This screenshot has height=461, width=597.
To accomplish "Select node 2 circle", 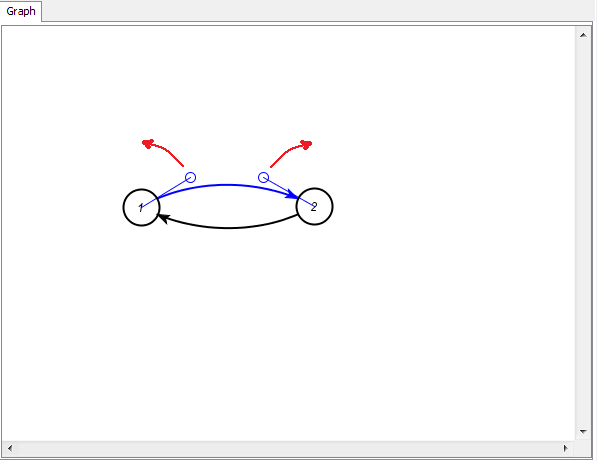I will coord(314,207).
